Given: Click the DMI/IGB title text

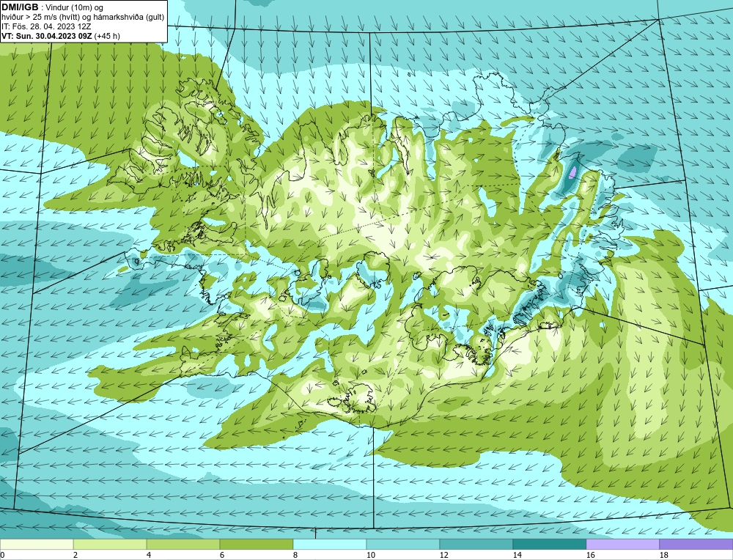Looking at the screenshot, I should 20,7.
